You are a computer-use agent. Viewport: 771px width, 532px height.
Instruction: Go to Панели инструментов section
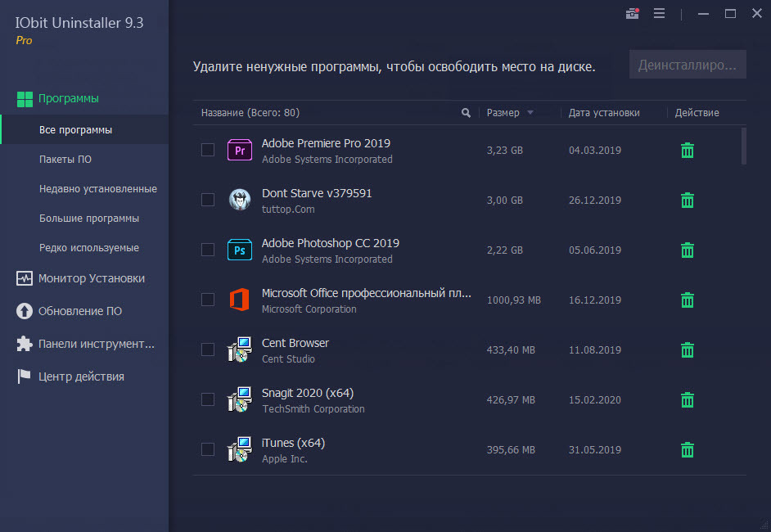[97, 344]
